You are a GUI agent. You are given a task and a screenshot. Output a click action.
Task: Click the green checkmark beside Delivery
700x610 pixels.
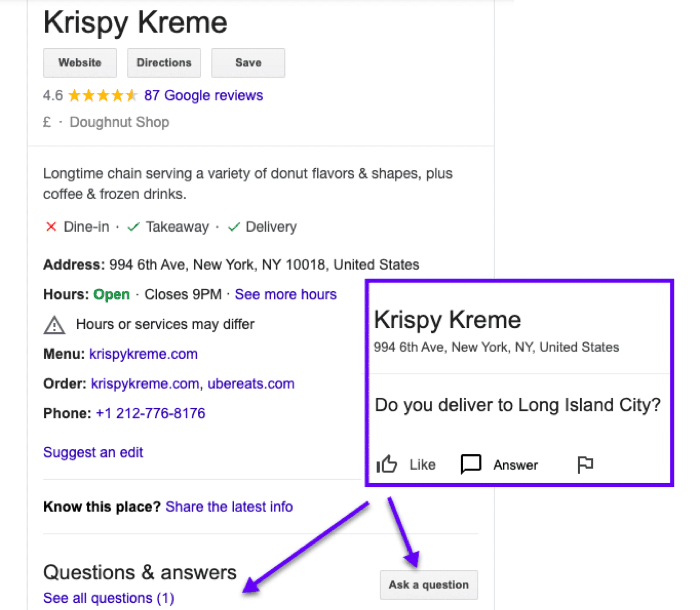point(234,227)
